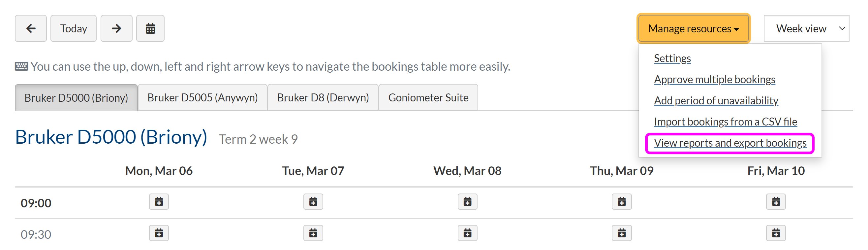Add booking Monday Mar 06 at 09:30
868x250 pixels.
159,233
